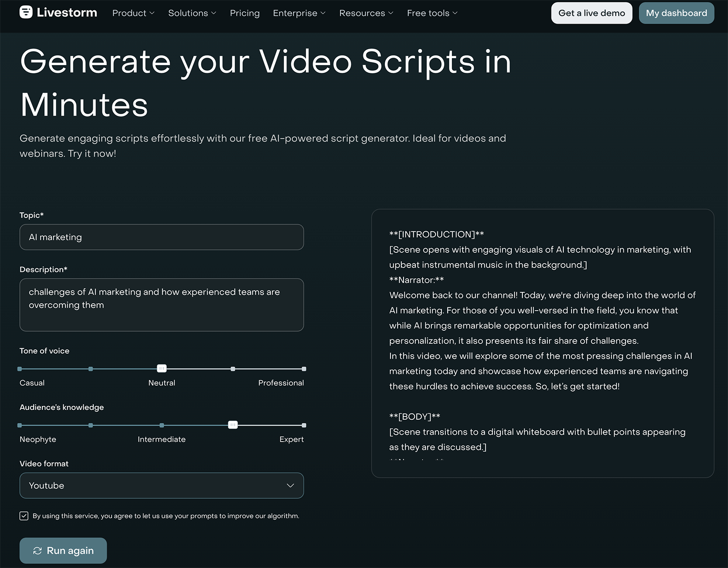Set audience knowledge to Intermediate stop
Screen dimensions: 728x568
162,425
